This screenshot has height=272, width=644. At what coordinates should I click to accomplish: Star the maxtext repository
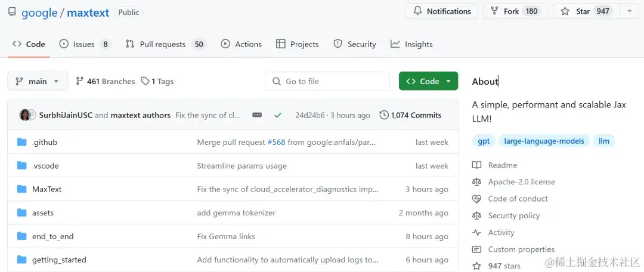587,11
